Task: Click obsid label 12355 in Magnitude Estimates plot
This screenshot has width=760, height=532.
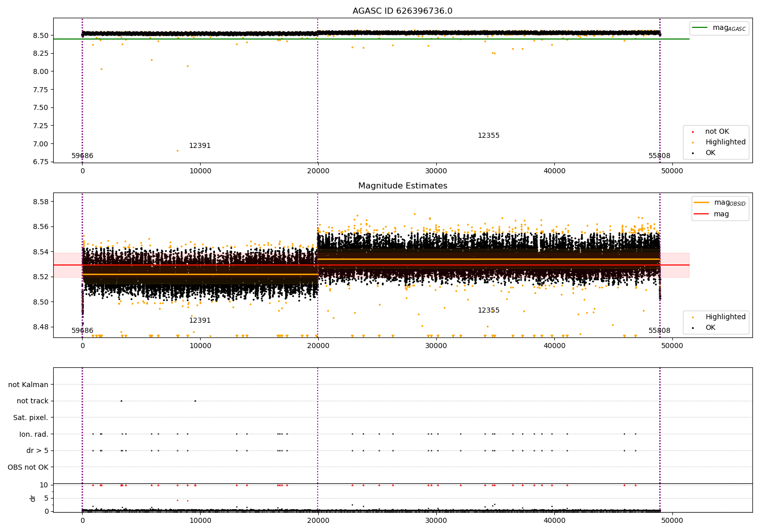Action: [x=488, y=311]
